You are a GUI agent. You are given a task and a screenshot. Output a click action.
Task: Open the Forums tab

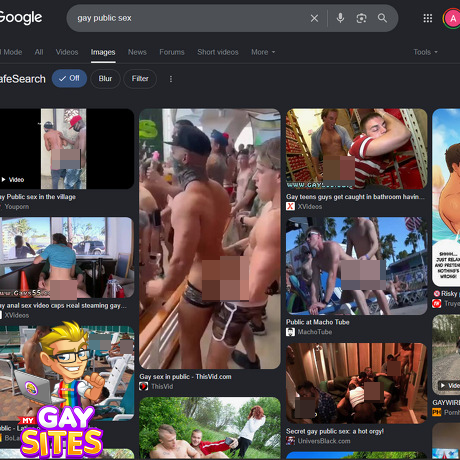(172, 52)
